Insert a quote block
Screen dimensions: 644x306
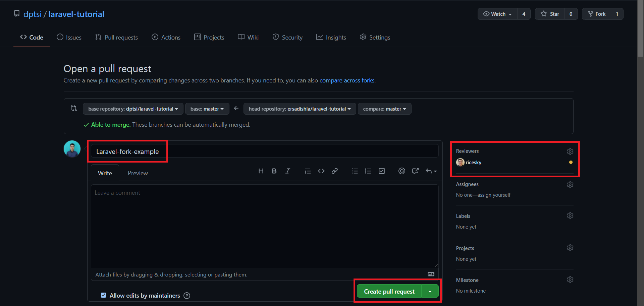(308, 171)
